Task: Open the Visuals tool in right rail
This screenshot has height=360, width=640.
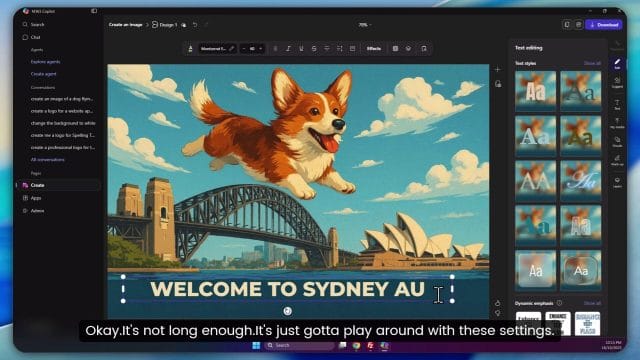Action: click(x=617, y=142)
